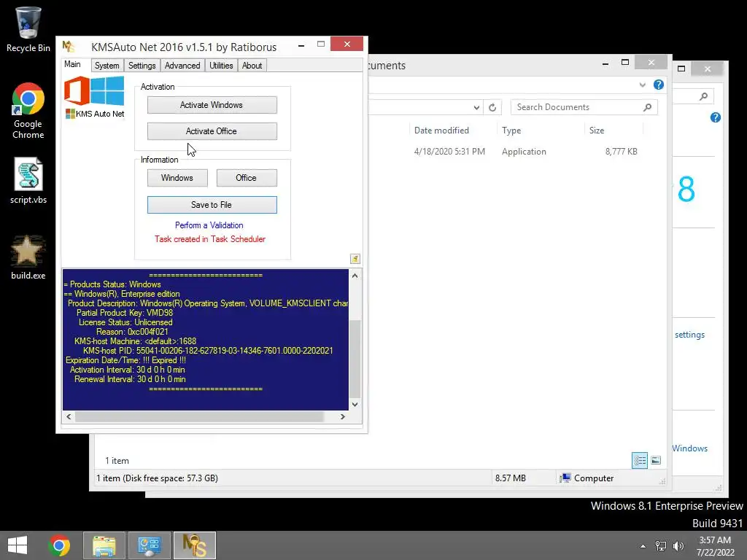Click Task created in Task Scheduler text
Image resolution: width=747 pixels, height=560 pixels.
pyautogui.click(x=209, y=239)
